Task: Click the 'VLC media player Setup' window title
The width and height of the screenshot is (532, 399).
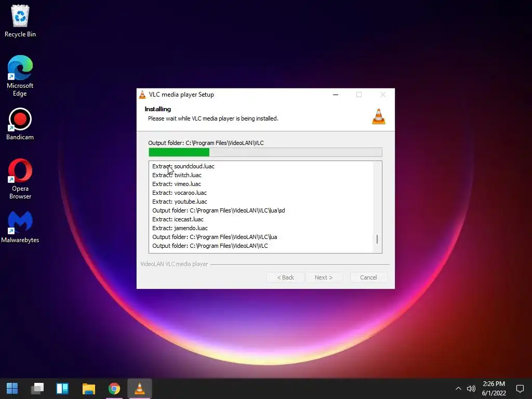Action: [181, 95]
